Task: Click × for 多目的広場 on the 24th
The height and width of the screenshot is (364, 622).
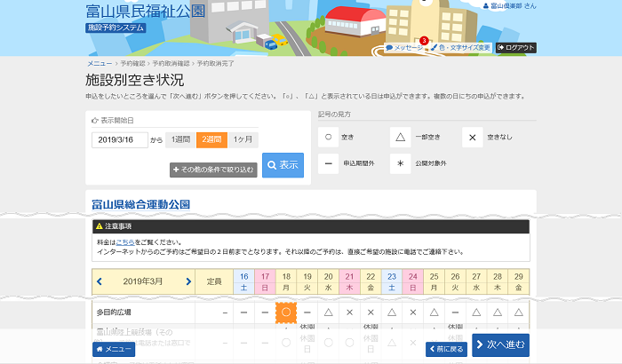Action: pyautogui.click(x=413, y=313)
